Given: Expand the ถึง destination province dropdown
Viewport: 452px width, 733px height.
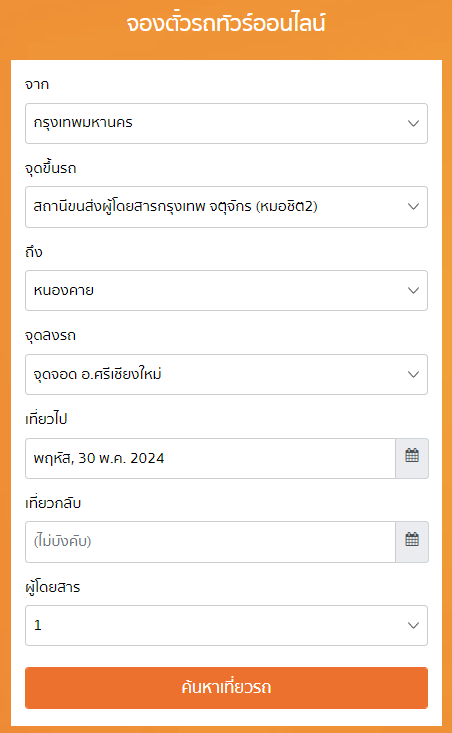Looking at the screenshot, I should 226,290.
